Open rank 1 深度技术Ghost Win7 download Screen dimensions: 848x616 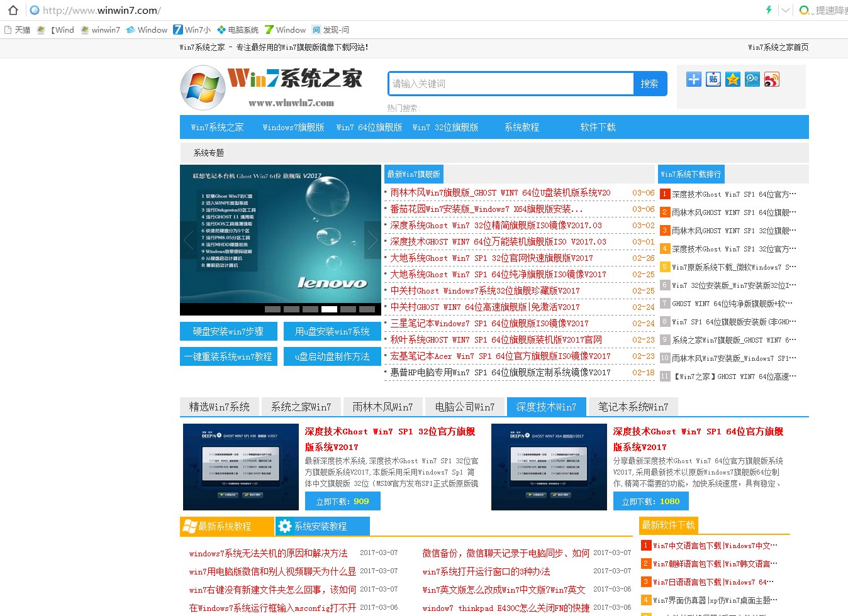[734, 194]
